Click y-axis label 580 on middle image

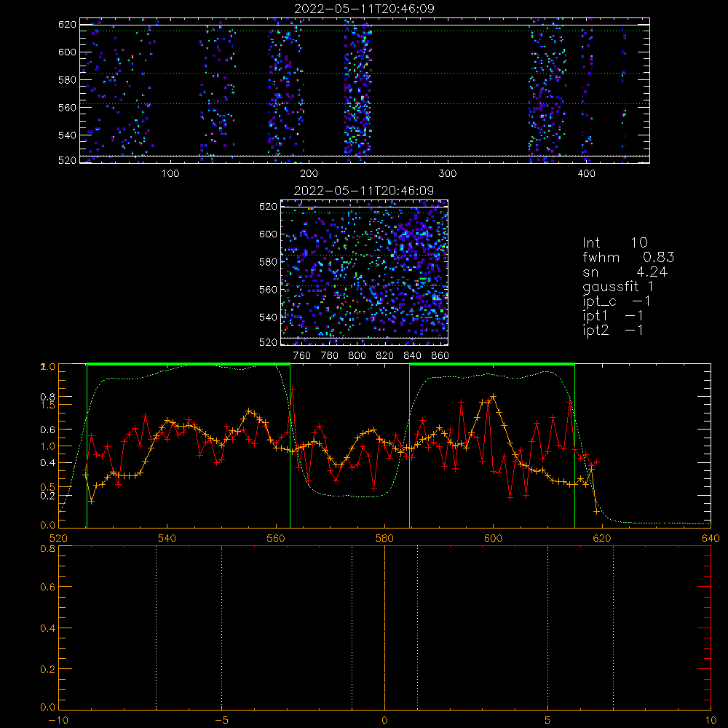269,262
